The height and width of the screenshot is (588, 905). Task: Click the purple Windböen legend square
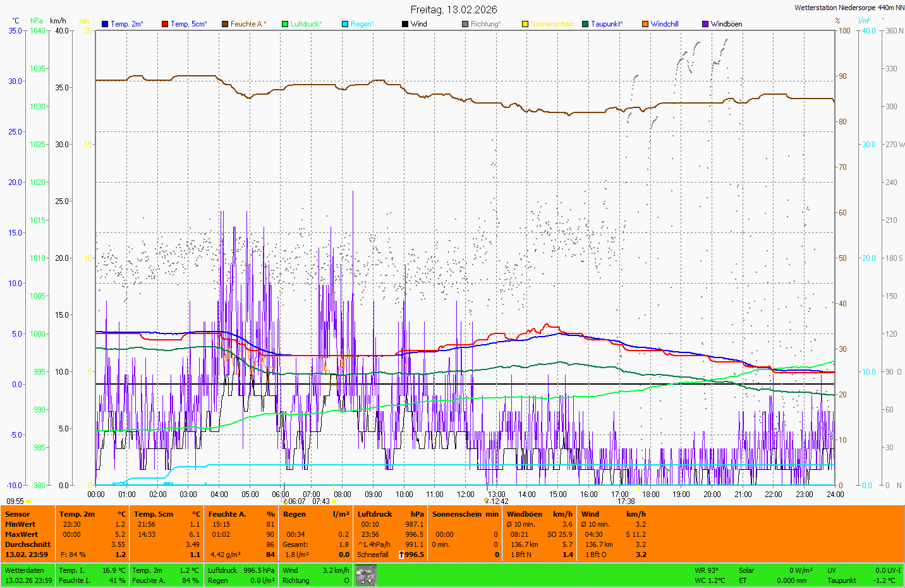(x=705, y=24)
